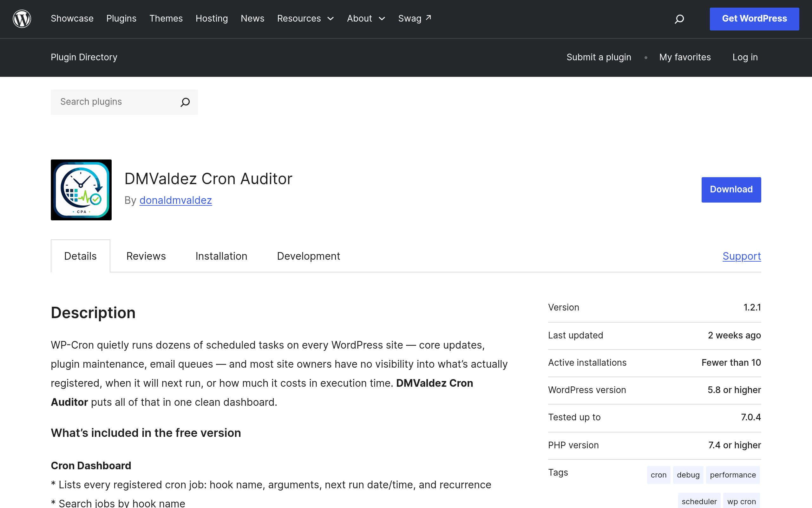Open the Swag external link
812x508 pixels.
pos(414,18)
